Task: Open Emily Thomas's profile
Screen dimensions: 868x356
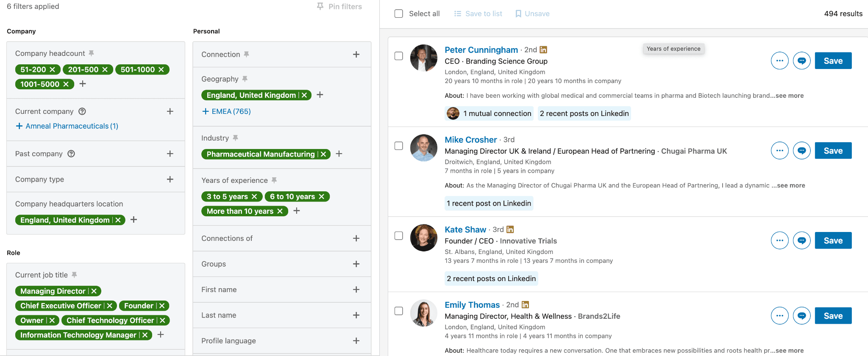Action: pyautogui.click(x=472, y=305)
